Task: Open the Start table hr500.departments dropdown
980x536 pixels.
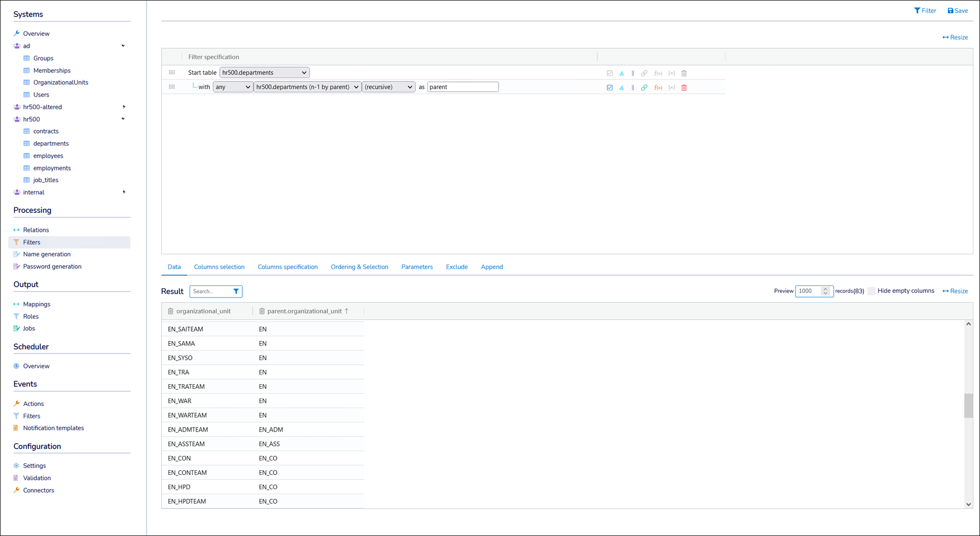Action: coord(264,73)
